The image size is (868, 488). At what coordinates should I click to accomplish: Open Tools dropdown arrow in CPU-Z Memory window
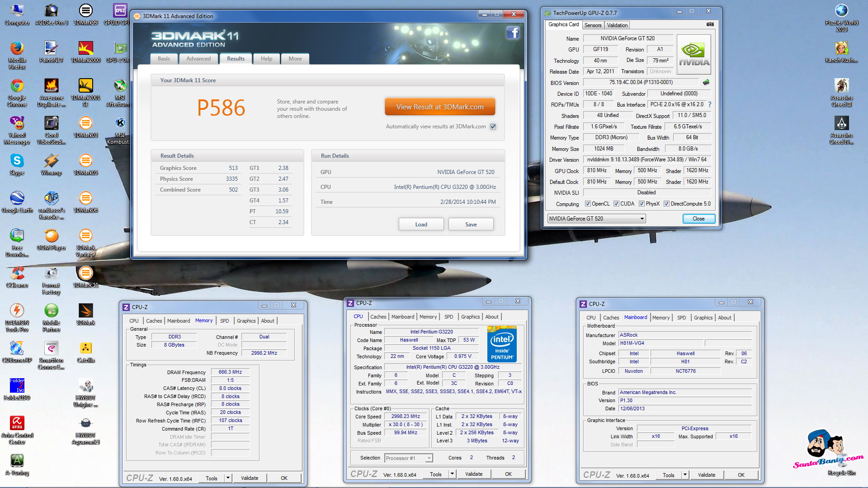[x=228, y=478]
